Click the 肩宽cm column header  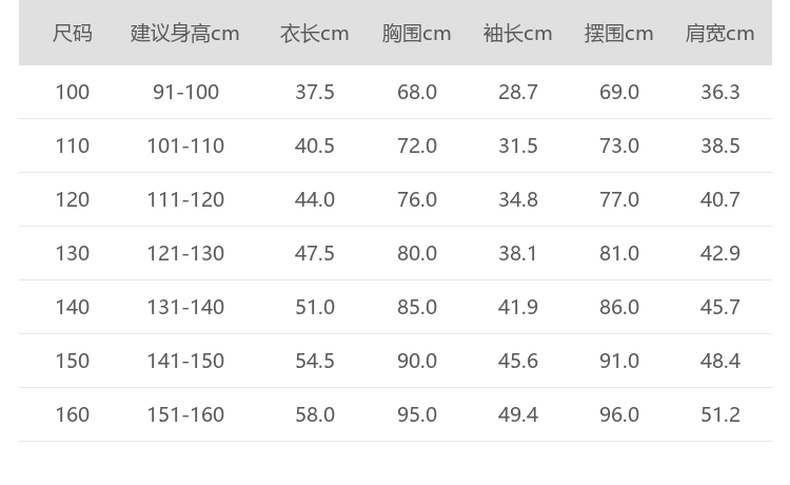click(x=719, y=33)
